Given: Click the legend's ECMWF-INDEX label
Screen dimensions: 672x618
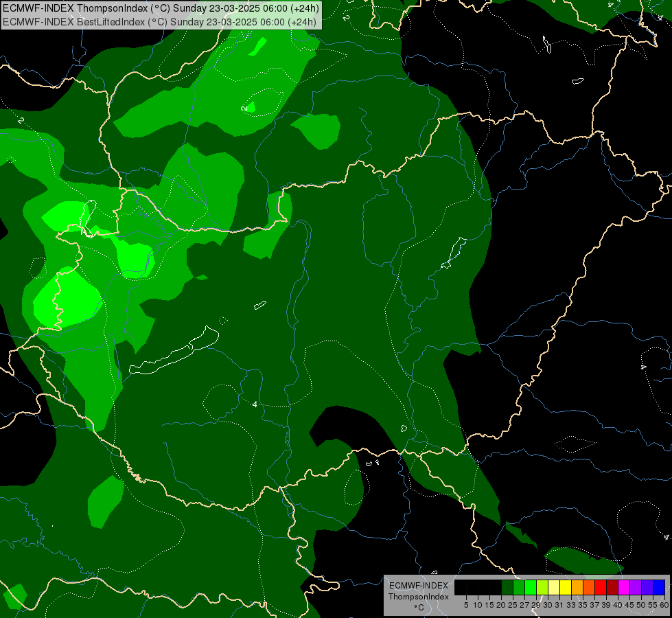Looking at the screenshot, I should (x=419, y=586).
